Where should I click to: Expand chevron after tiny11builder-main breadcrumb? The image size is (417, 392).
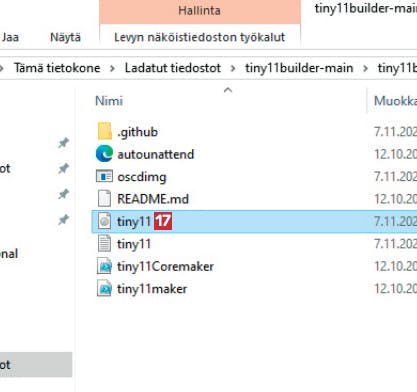[365, 68]
